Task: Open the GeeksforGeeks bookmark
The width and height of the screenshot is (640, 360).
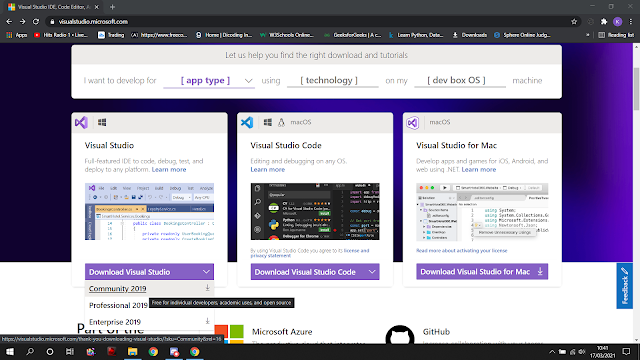Action: pyautogui.click(x=352, y=35)
